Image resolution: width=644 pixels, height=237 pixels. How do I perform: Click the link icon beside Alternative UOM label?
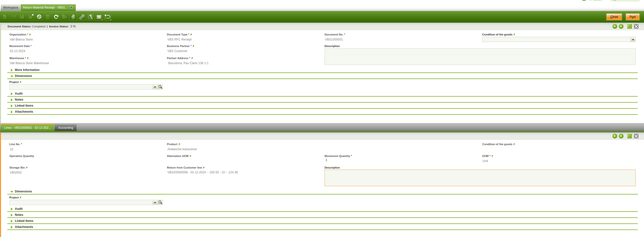point(190,156)
